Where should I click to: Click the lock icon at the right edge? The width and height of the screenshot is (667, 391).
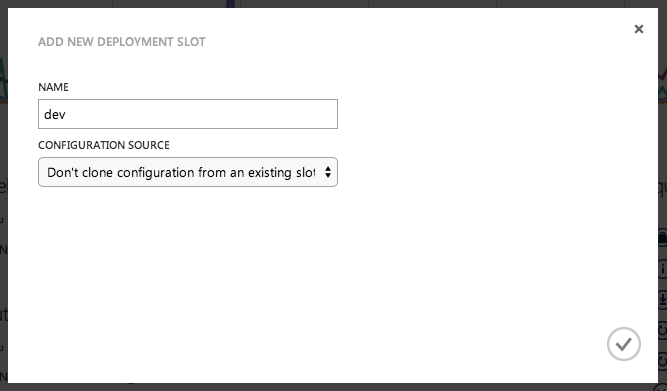pyautogui.click(x=662, y=237)
